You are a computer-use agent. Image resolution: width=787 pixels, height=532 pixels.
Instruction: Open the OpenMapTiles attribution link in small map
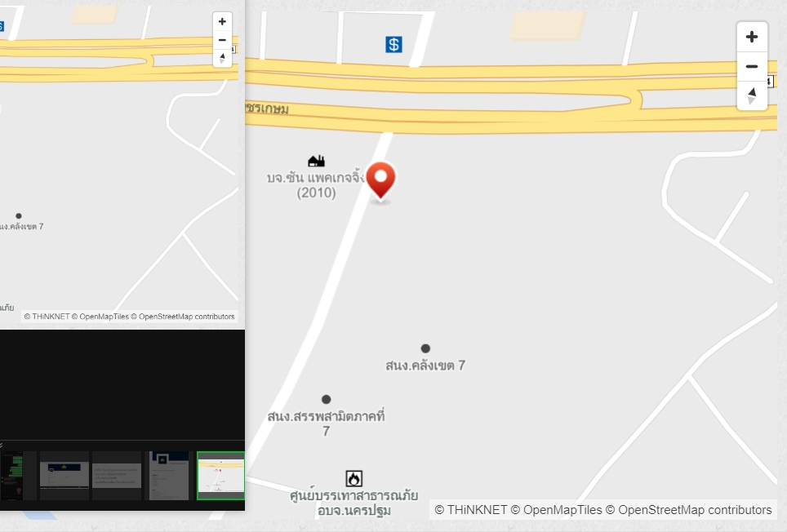(x=104, y=317)
